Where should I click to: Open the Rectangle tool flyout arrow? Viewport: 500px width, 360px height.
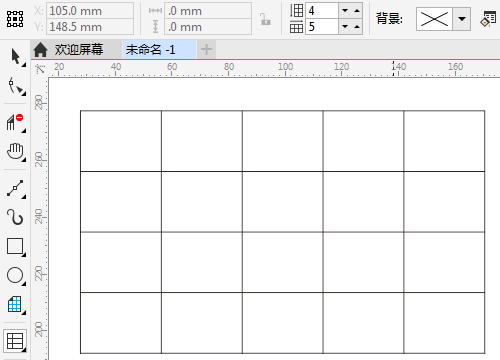click(x=24, y=255)
